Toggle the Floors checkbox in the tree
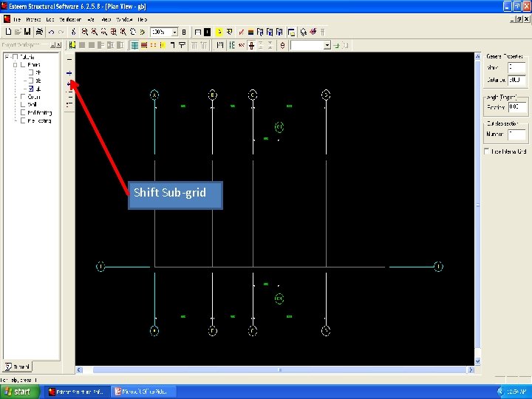This screenshot has height=399, width=532. (x=23, y=64)
